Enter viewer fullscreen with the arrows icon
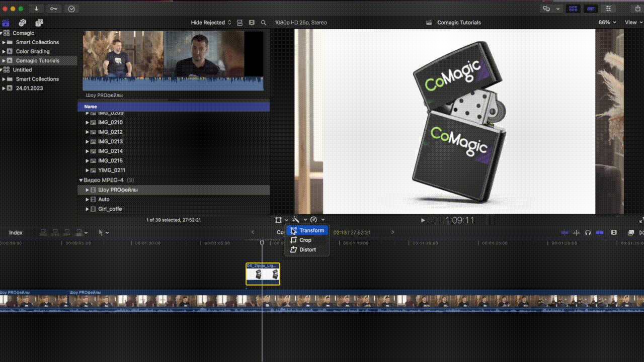Image resolution: width=644 pixels, height=362 pixels. [x=641, y=220]
